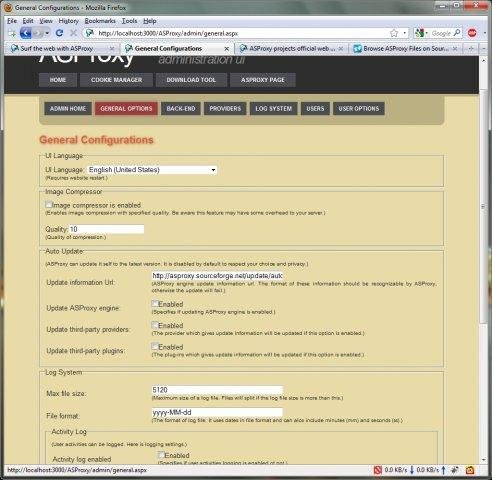Open the DOWNLOAD TOOL page
The image size is (492, 480).
[191, 80]
